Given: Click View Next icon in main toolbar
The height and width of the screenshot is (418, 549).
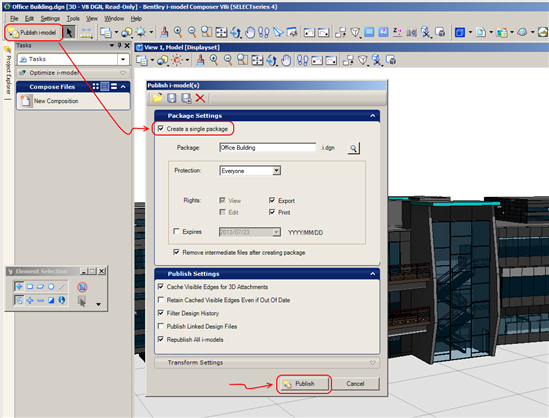Looking at the screenshot, I should pyautogui.click(x=324, y=33).
